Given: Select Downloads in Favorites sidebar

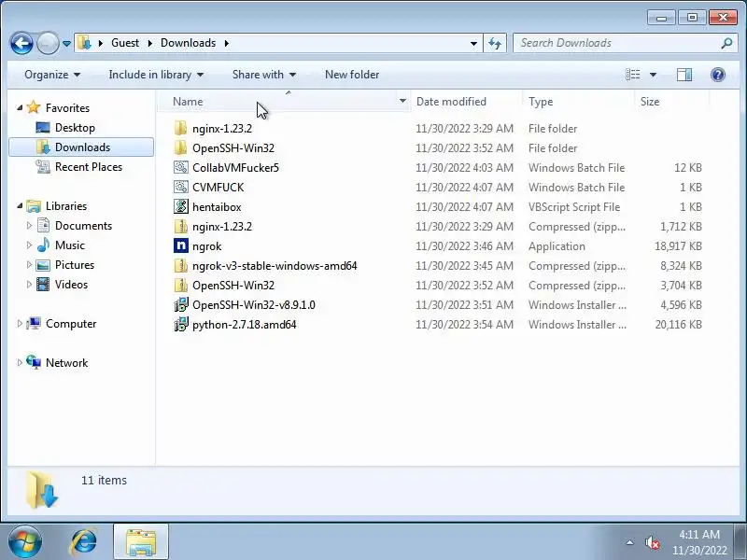Looking at the screenshot, I should pos(82,147).
